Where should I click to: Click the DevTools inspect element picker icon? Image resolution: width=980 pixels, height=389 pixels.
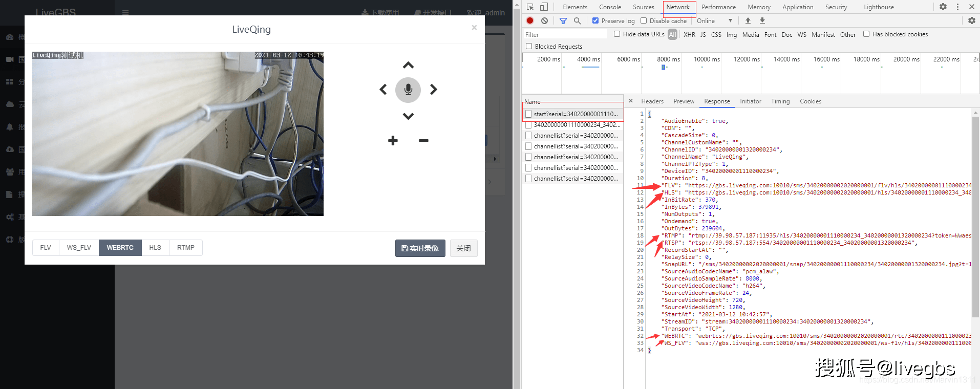point(530,7)
